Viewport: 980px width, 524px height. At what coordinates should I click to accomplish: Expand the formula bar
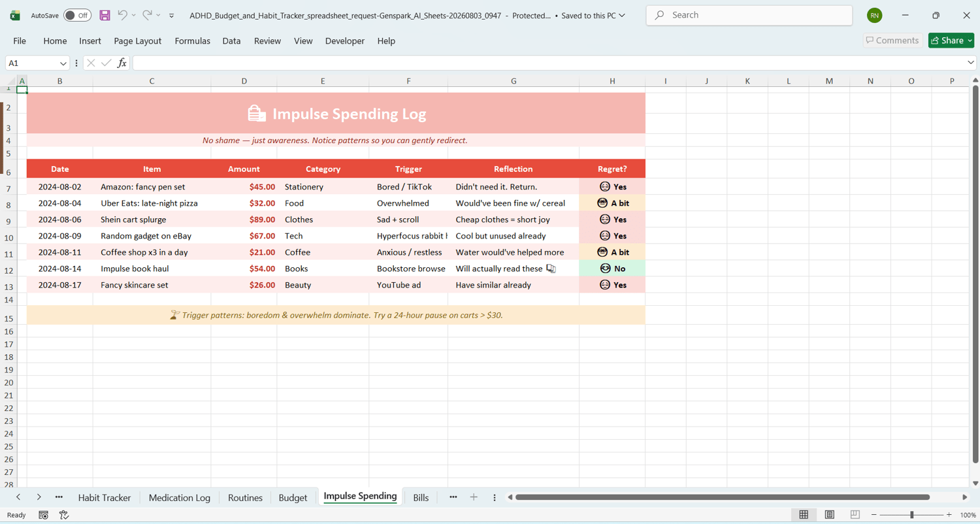pos(971,63)
